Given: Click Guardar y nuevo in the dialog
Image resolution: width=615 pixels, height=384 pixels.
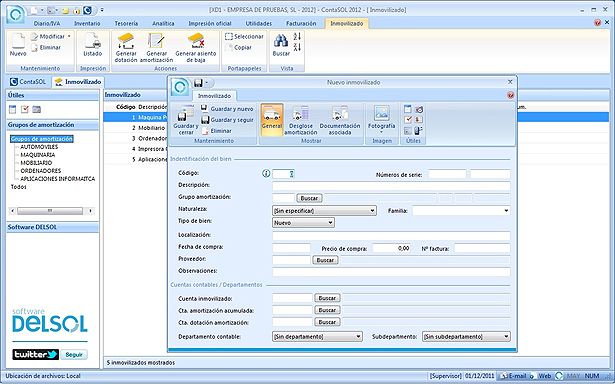Looking at the screenshot, I should 227,109.
